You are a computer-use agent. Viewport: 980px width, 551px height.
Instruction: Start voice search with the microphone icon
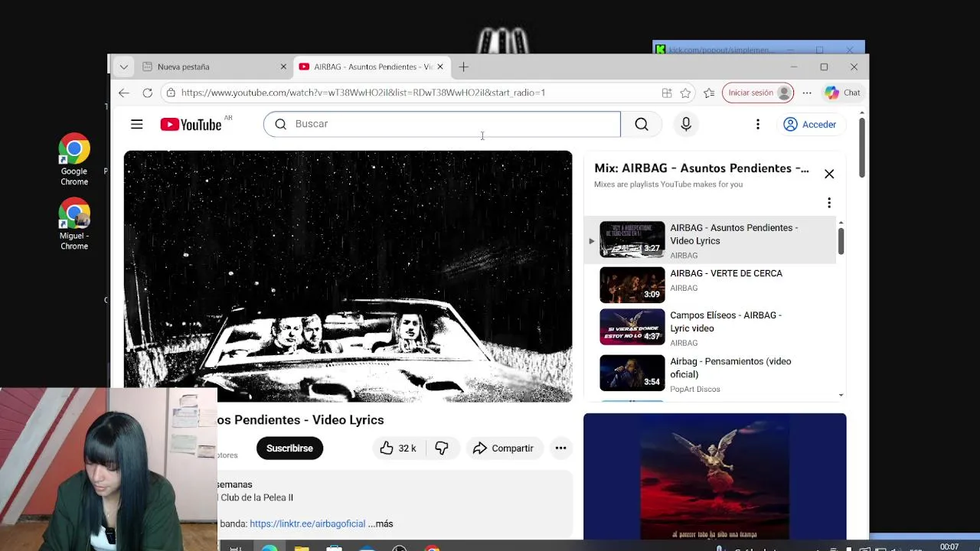(x=686, y=124)
